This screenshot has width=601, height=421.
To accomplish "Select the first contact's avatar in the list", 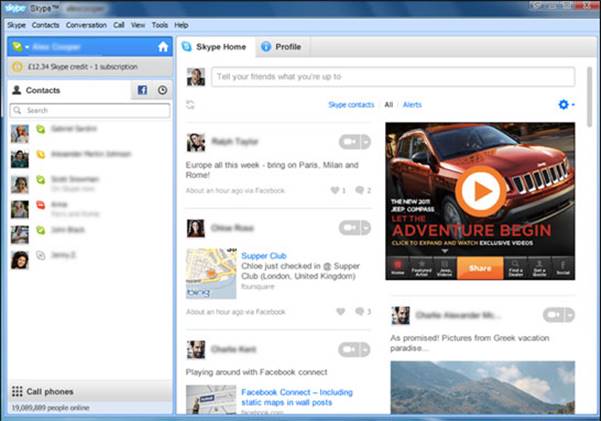I will pyautogui.click(x=20, y=134).
